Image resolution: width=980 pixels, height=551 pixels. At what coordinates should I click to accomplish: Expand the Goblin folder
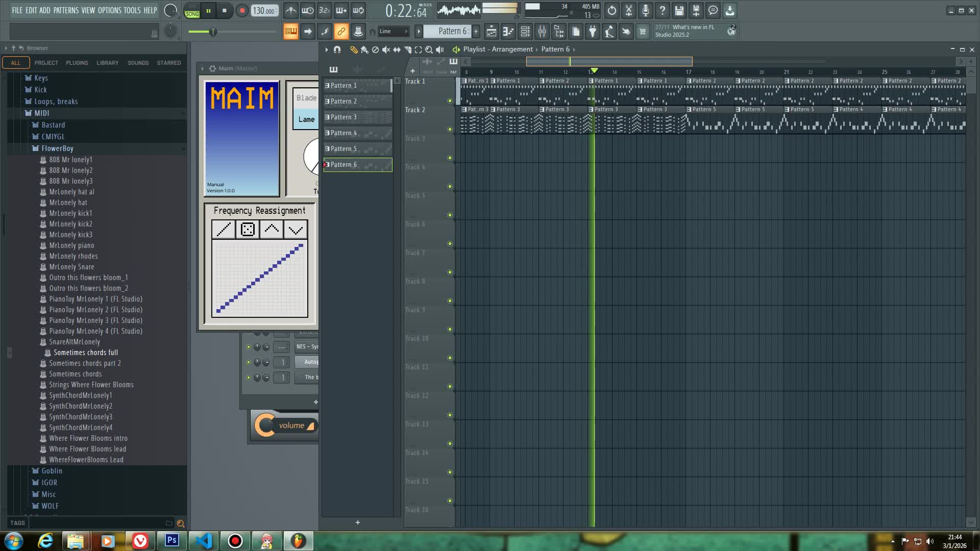52,471
